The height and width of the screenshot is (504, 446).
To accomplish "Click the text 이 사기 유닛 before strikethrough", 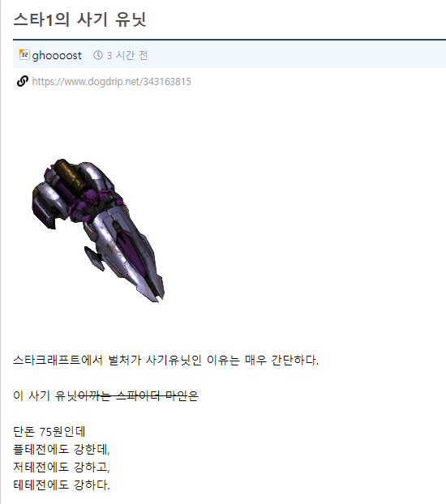I will tap(45, 395).
